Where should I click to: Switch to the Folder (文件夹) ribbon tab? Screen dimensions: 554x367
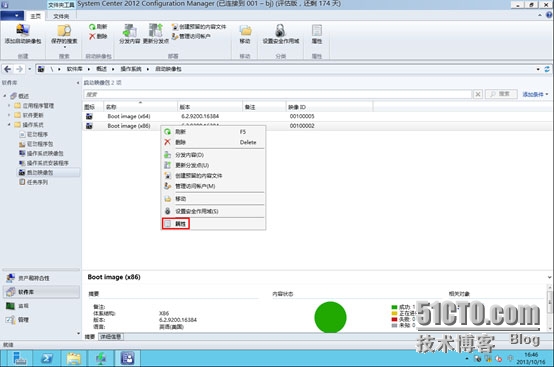coord(61,16)
